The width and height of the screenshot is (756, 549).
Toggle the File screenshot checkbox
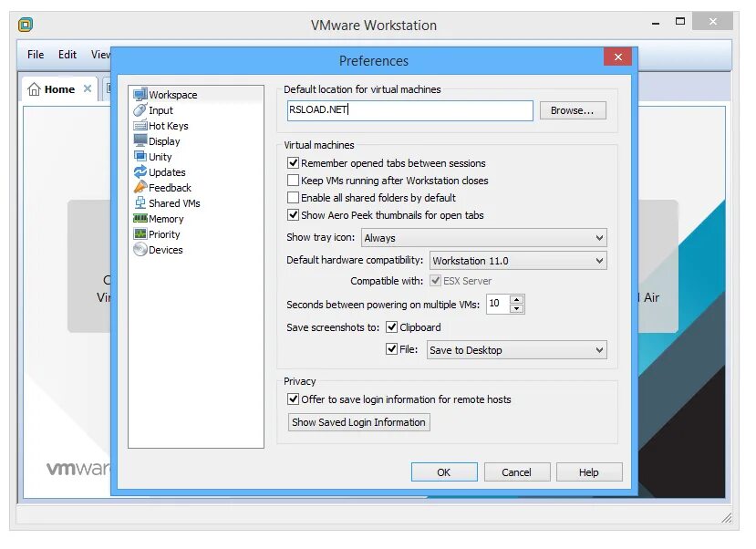click(x=391, y=349)
